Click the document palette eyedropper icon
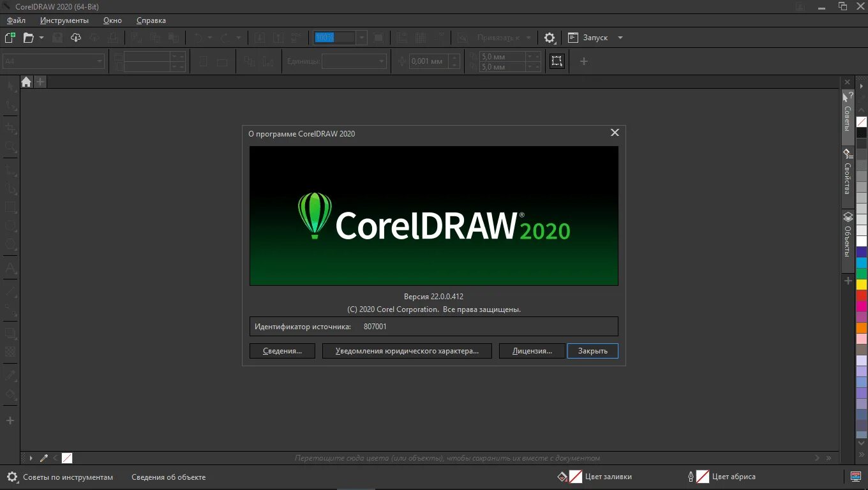 coord(44,458)
